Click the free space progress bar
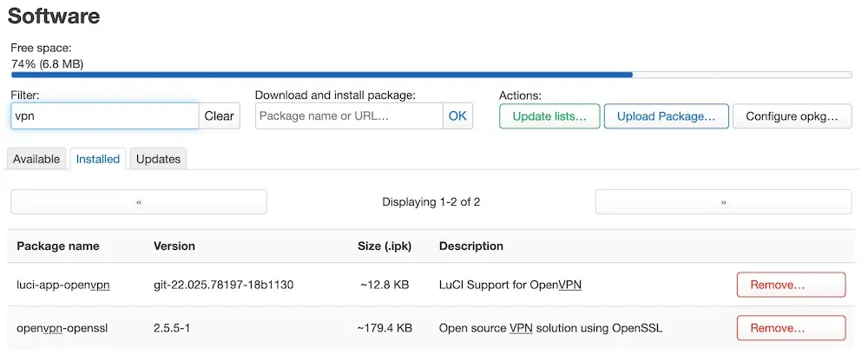The image size is (868, 355). coord(431,75)
